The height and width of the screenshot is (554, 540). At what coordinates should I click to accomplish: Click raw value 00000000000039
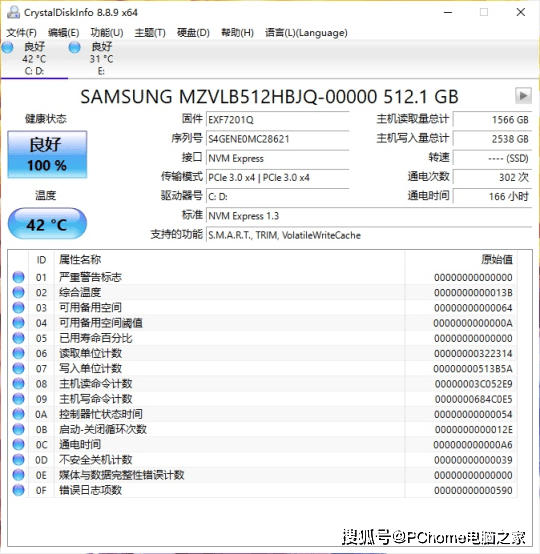[x=474, y=460]
